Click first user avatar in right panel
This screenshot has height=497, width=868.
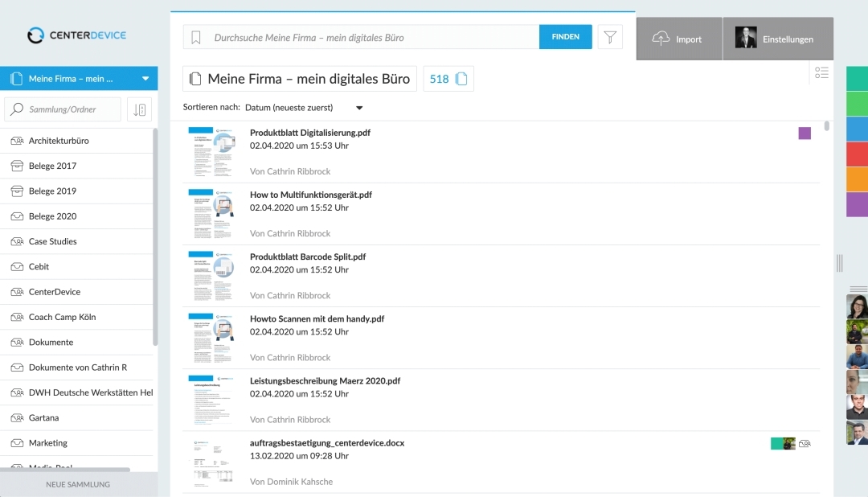pyautogui.click(x=857, y=307)
